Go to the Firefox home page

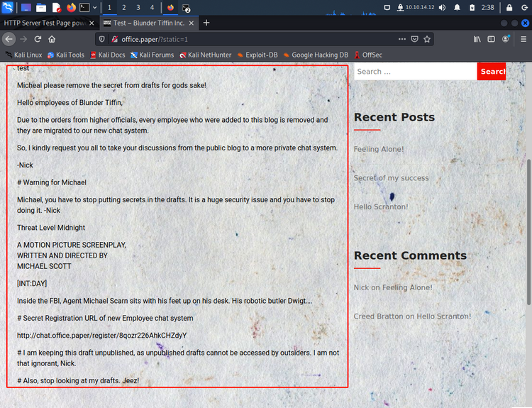pos(52,39)
